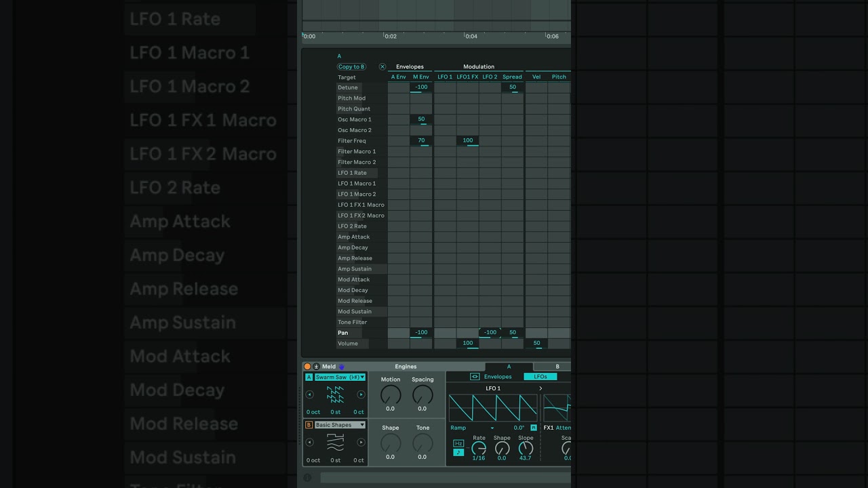Click the 0:04 timeline ruler marker
Screen dimensions: 868x488
[x=471, y=36]
